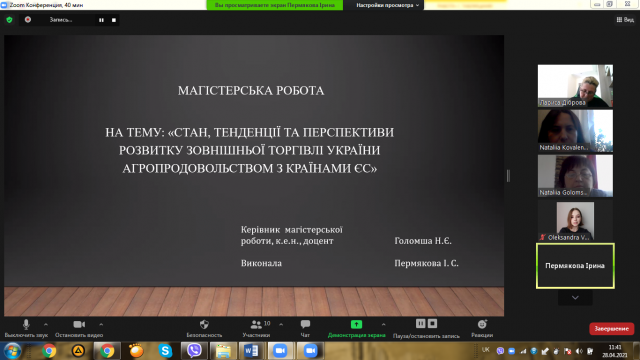Click the slide title МАГІСТЕРСЬКА РОБОТА

(251, 91)
